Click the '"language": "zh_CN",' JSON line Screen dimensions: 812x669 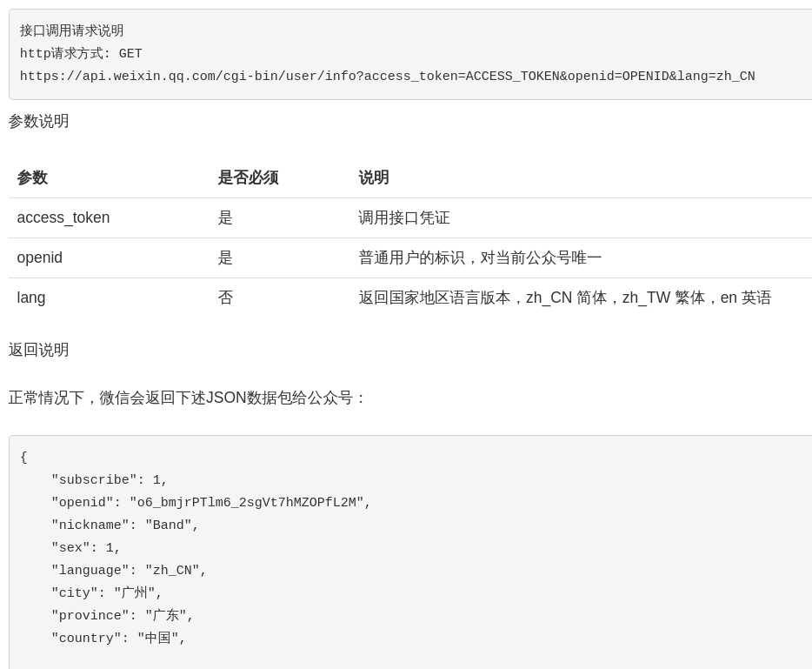tap(129, 571)
